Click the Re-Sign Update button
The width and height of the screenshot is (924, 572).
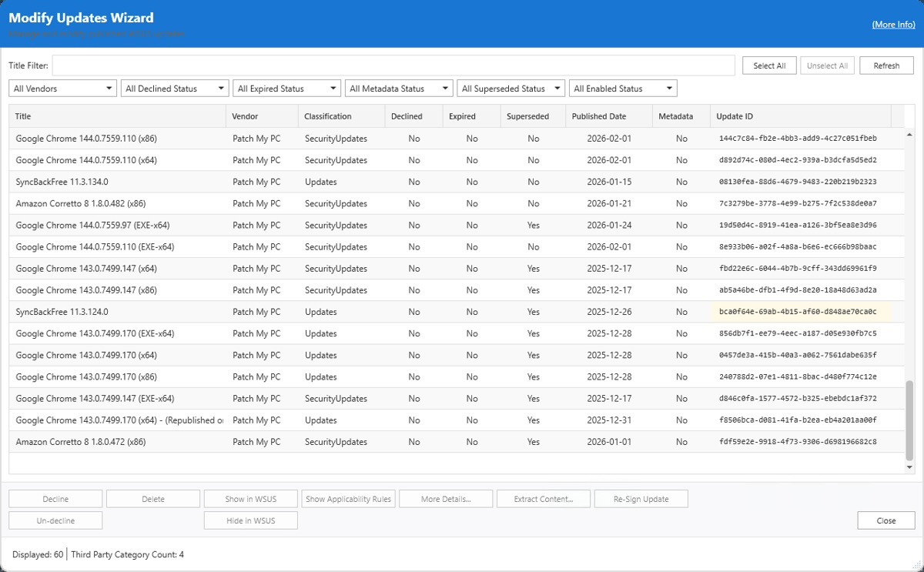click(641, 499)
